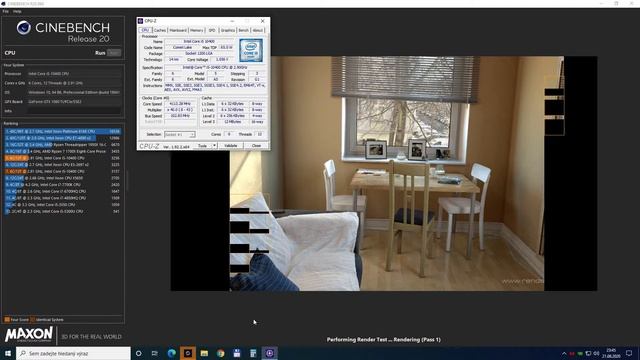Open Microsoft Edge from the taskbar
Screen dimensions: 640x360
point(171,353)
